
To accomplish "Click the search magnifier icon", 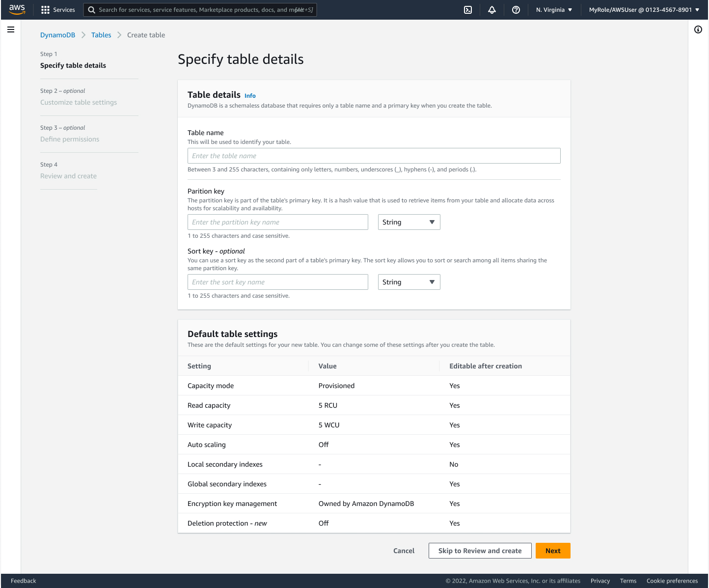I will click(91, 10).
